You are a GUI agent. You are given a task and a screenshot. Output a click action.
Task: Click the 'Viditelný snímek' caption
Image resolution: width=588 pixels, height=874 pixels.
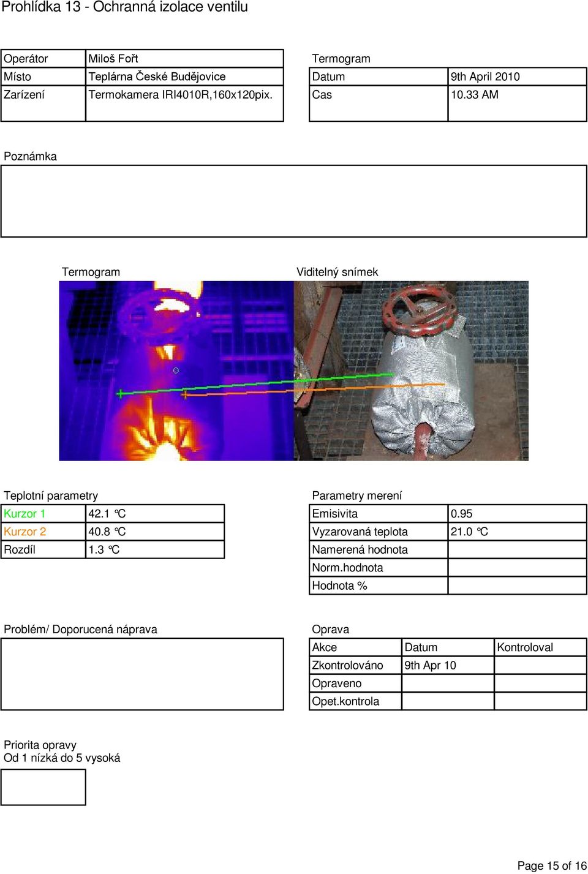point(337,272)
